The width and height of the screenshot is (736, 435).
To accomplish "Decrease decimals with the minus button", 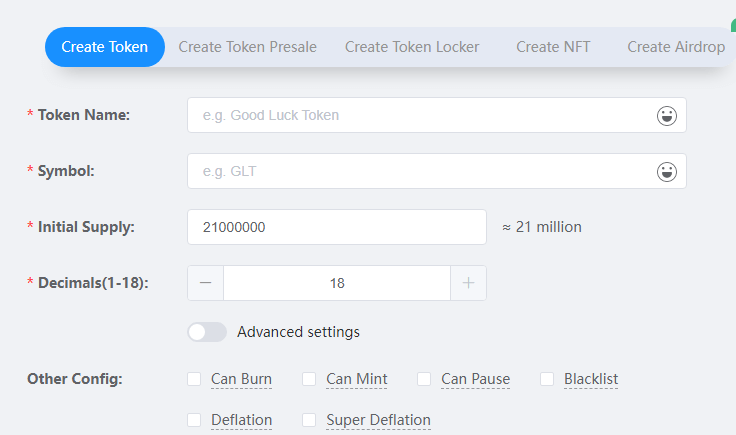I will click(206, 283).
